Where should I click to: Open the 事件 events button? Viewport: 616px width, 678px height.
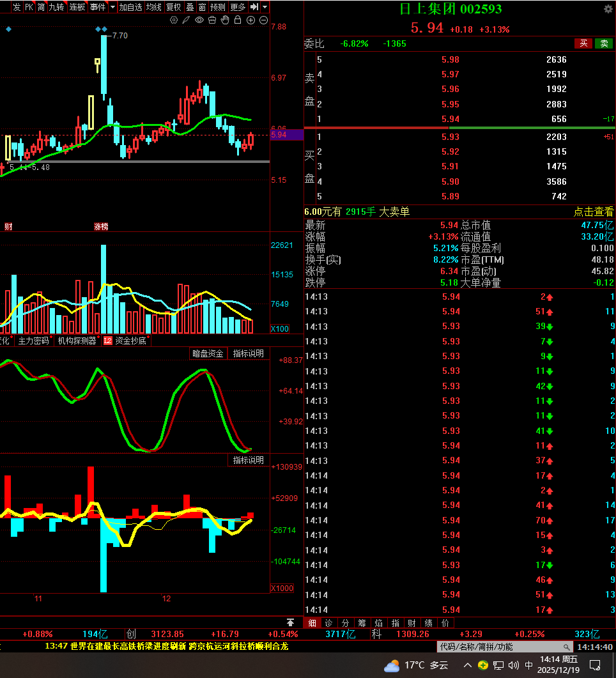pos(98,7)
